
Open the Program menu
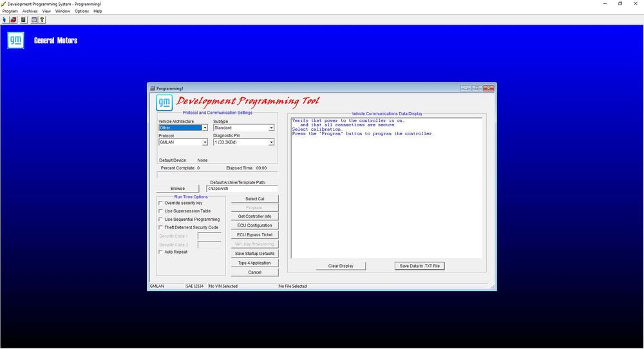tap(10, 11)
